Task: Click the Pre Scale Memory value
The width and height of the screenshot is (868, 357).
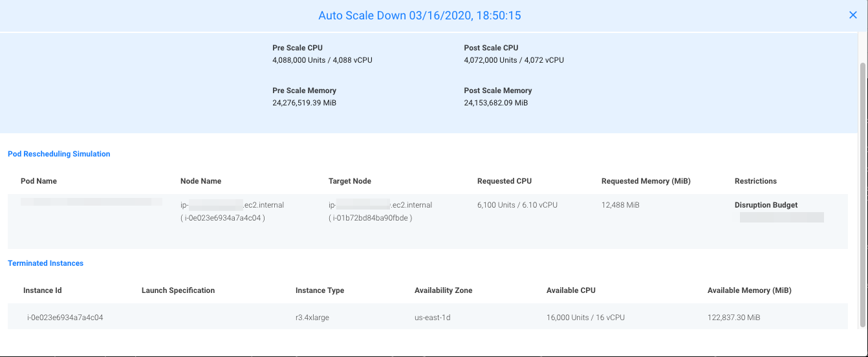Action: point(304,103)
